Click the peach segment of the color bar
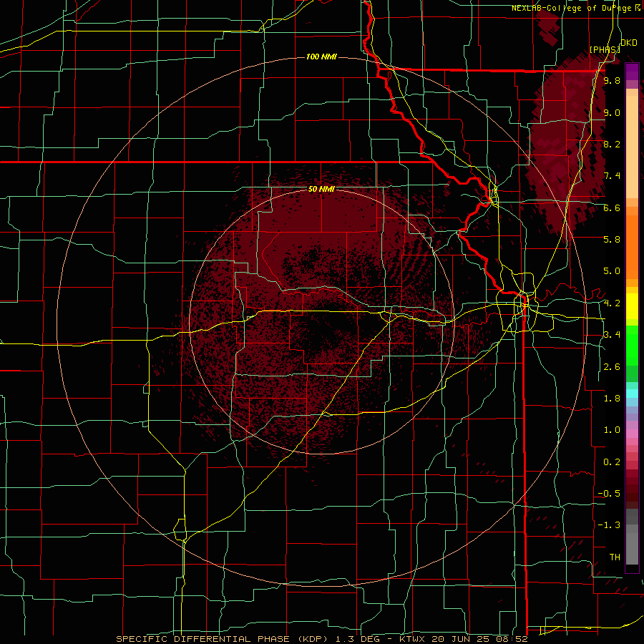The height and width of the screenshot is (644, 644). [x=632, y=148]
